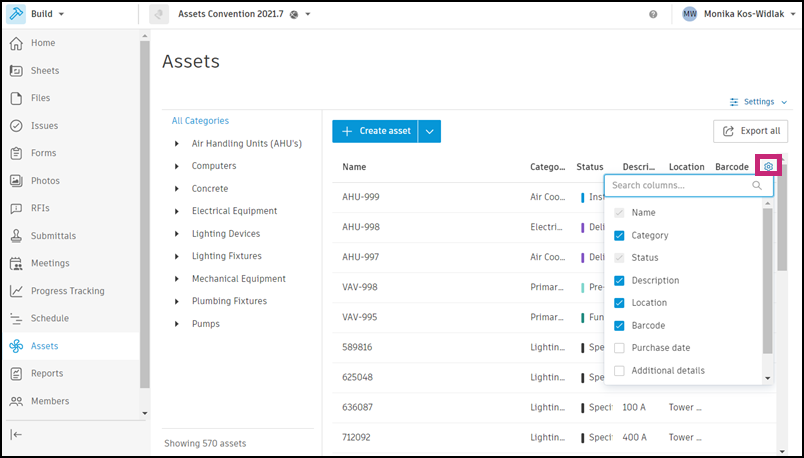
Task: Click the MW user avatar
Action: [x=690, y=14]
